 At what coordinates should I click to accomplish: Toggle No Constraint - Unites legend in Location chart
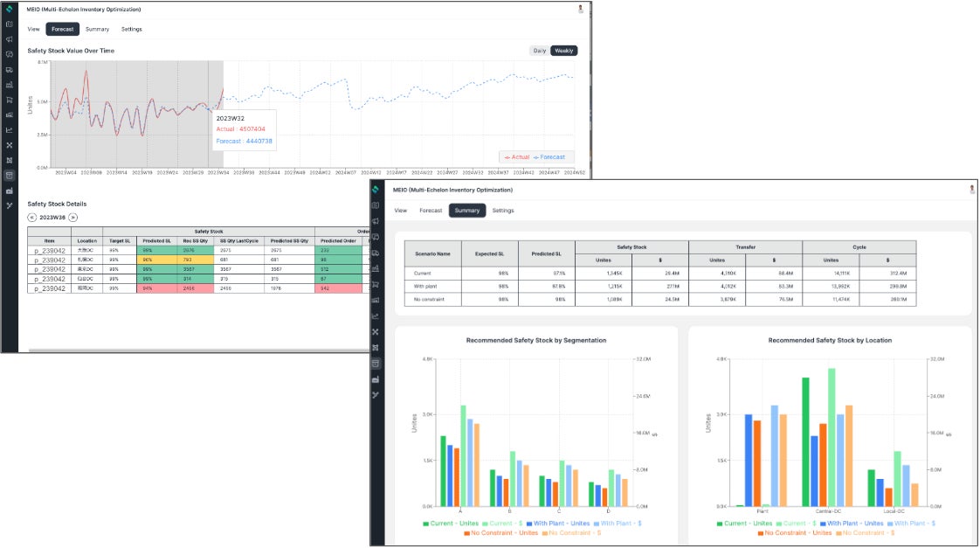point(795,533)
